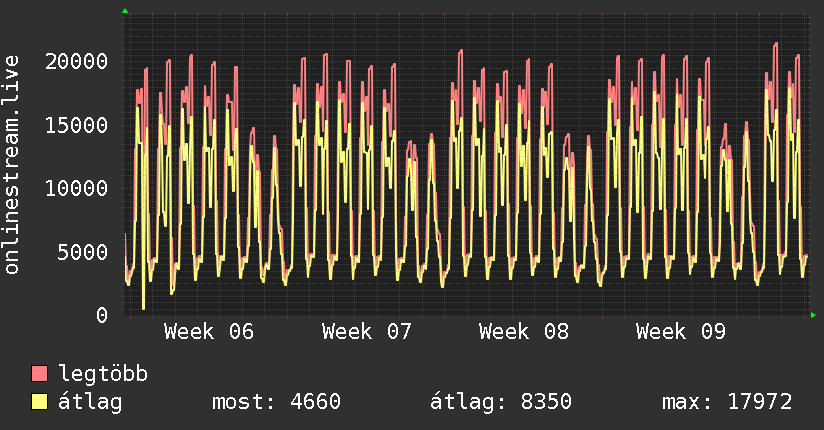This screenshot has height=430, width=824.
Task: Click the yellow átlag legend swatch
Action: 40,402
